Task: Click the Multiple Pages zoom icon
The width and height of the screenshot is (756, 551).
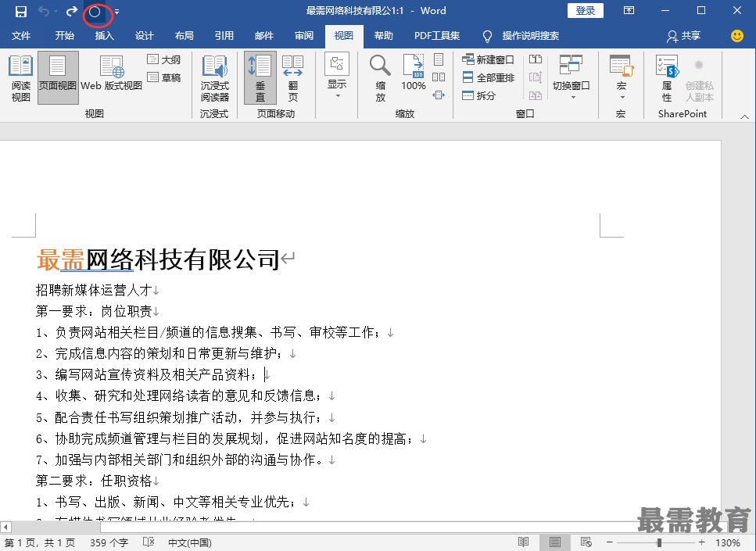Action: click(439, 77)
